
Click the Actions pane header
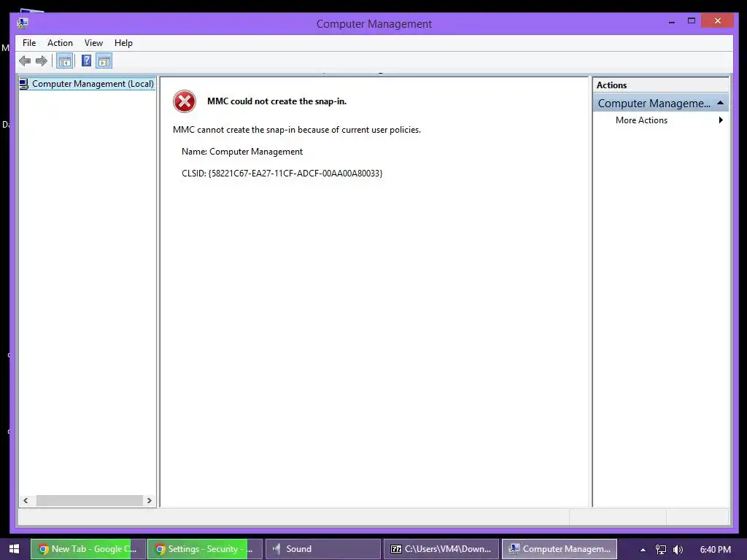pos(661,85)
